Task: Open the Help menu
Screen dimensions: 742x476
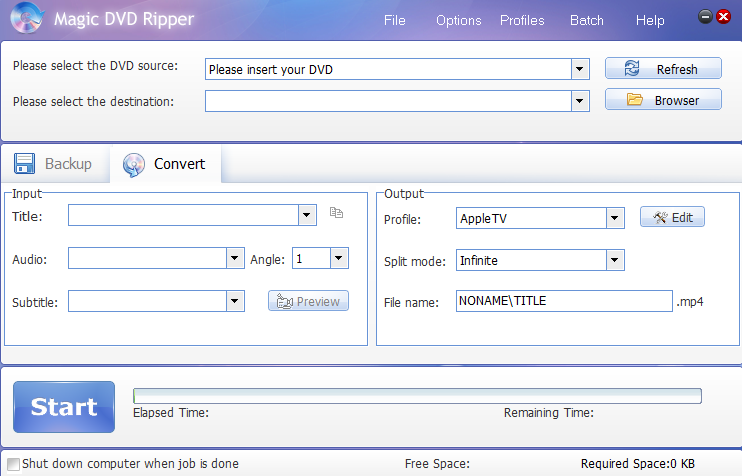Action: click(x=650, y=20)
